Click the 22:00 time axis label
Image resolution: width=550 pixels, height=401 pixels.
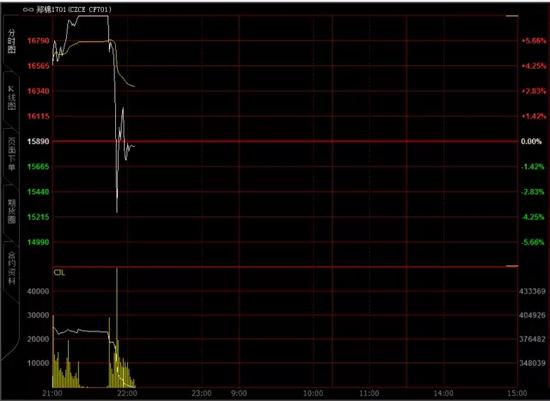(127, 393)
